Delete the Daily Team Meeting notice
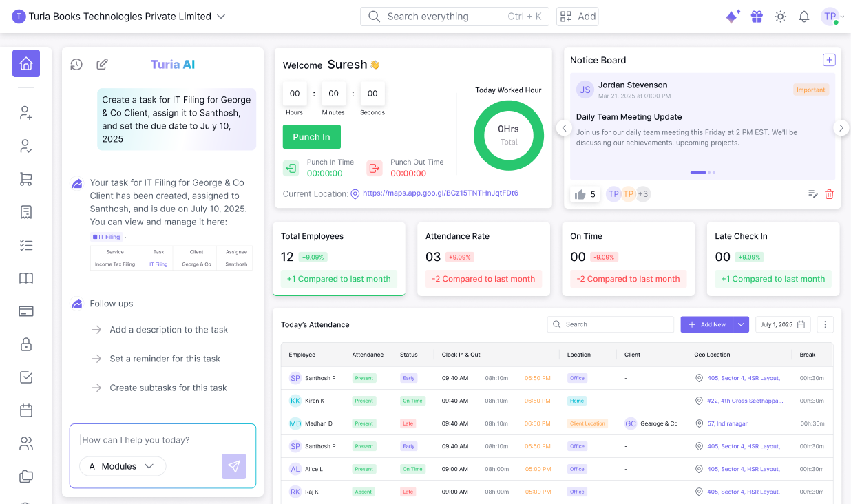 coord(829,194)
